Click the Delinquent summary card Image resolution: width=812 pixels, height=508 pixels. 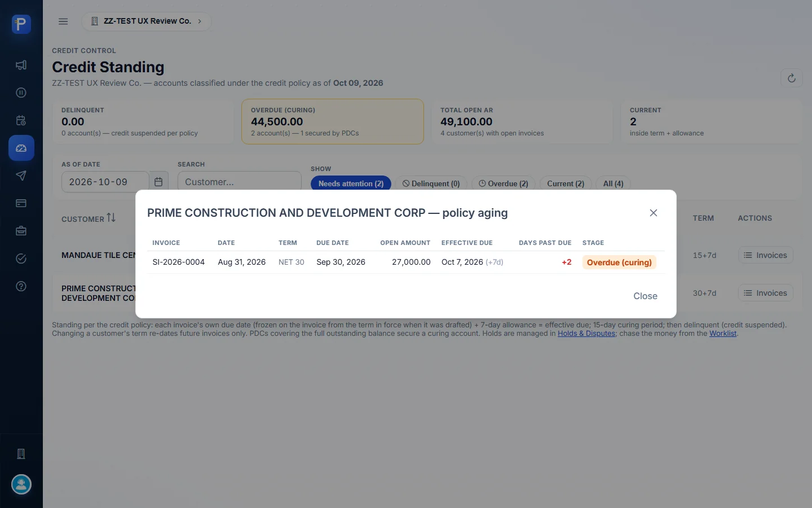point(143,121)
